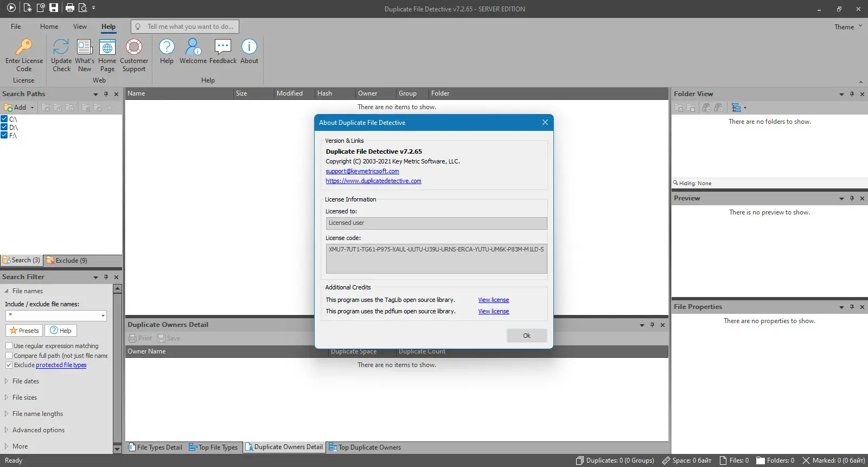Close the About dialog with X
This screenshot has width=868, height=467.
pyautogui.click(x=545, y=122)
